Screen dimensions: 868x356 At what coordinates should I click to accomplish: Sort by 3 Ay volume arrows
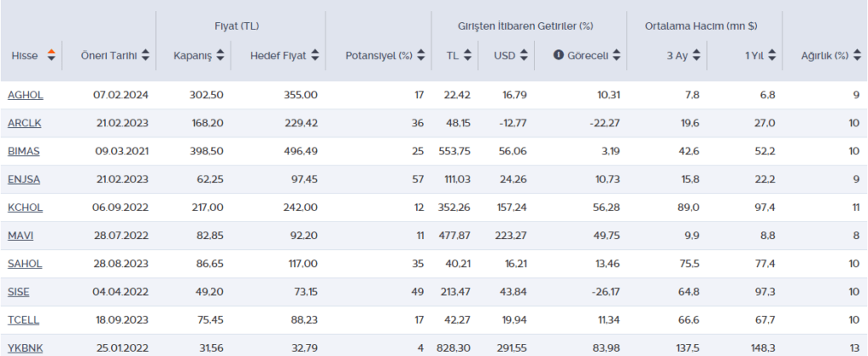click(x=697, y=55)
